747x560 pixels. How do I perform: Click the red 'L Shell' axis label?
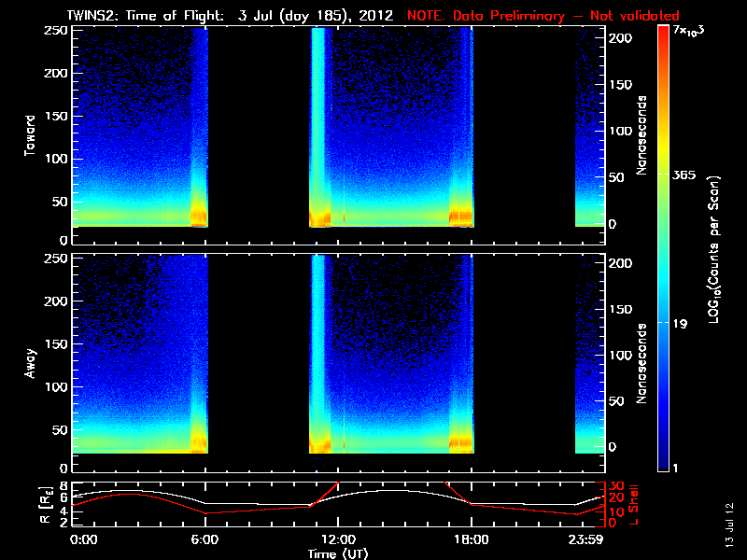[633, 505]
